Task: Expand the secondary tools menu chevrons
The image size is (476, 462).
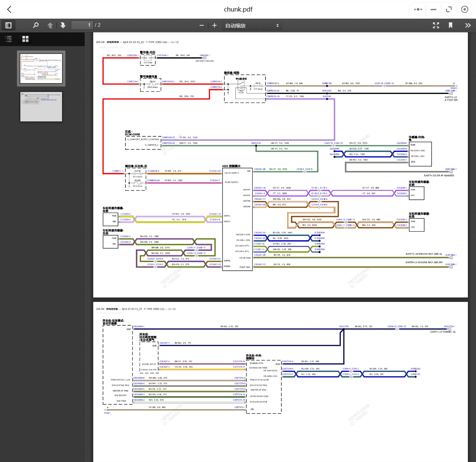Action: 468,25
